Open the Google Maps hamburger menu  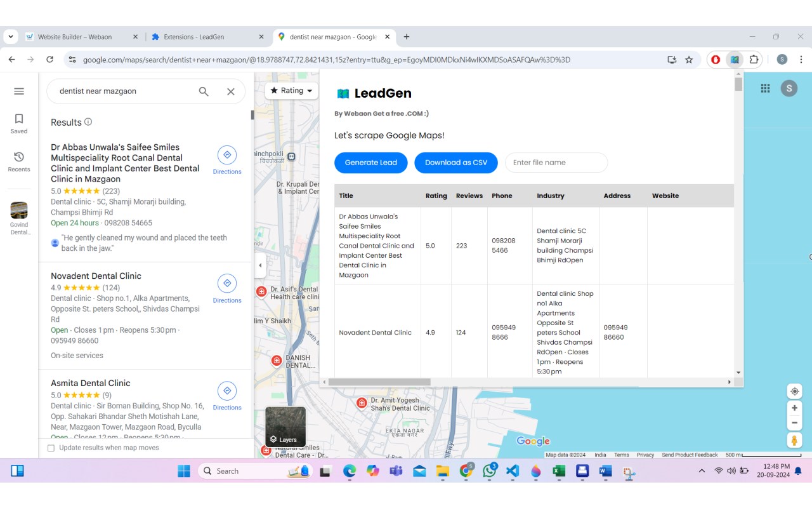coord(19,91)
